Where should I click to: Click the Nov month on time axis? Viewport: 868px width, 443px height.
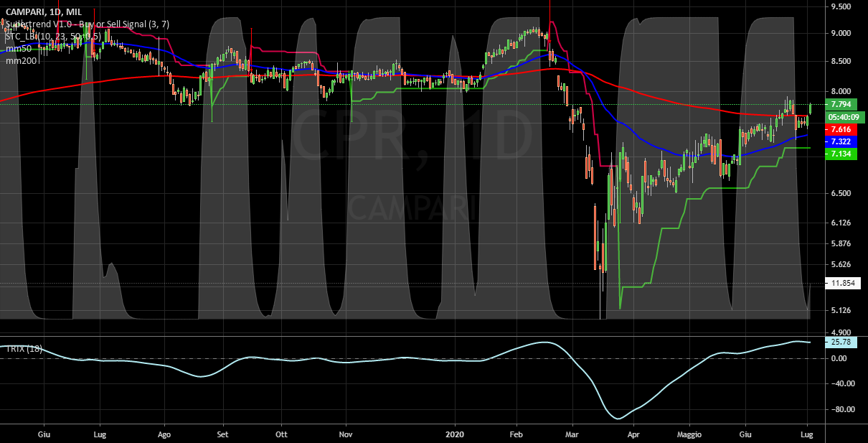click(x=346, y=434)
